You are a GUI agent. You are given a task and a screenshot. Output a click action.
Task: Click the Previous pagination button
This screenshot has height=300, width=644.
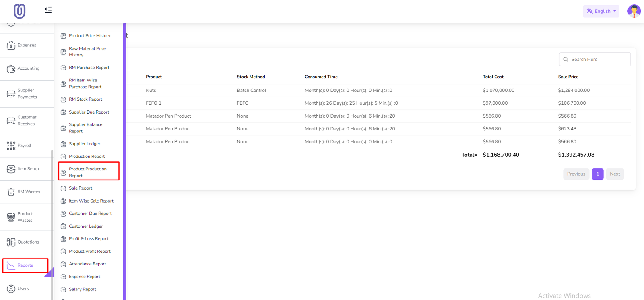(576, 174)
